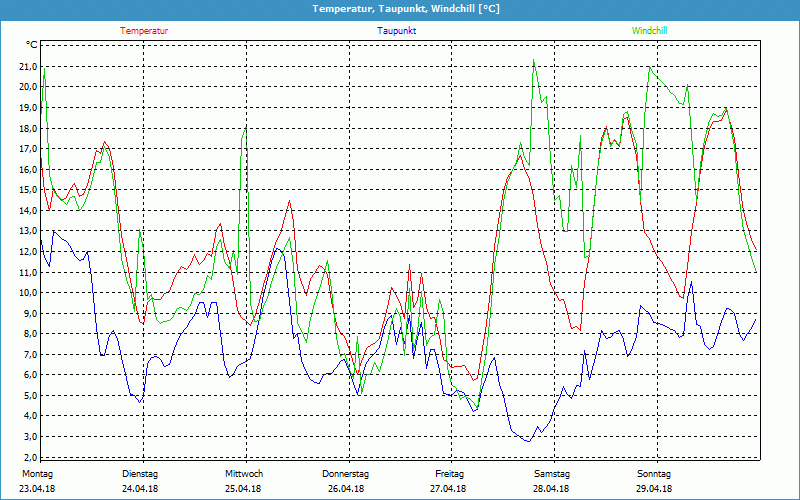Click the 7,0 y-axis value
This screenshot has width=800, height=500.
pos(31,355)
